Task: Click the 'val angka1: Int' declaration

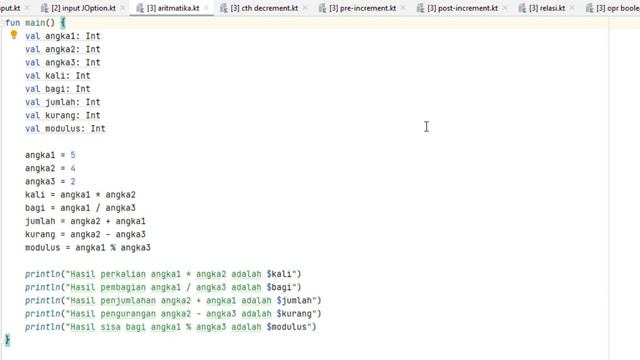Action: click(x=62, y=36)
